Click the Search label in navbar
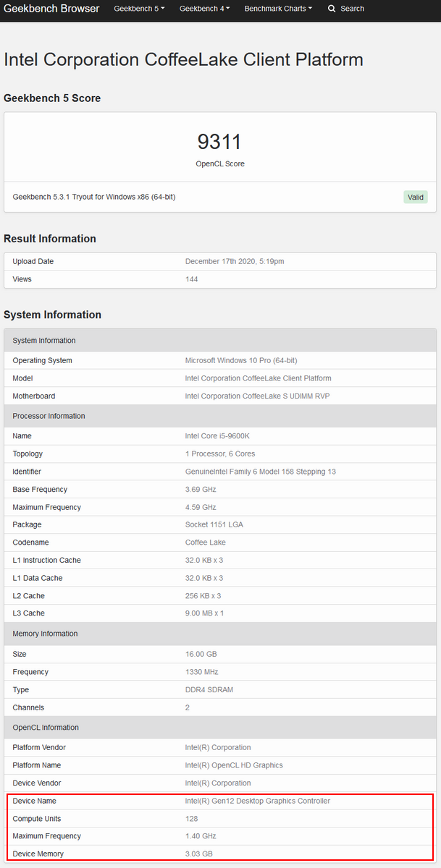Image resolution: width=441 pixels, height=868 pixels. pos(352,9)
